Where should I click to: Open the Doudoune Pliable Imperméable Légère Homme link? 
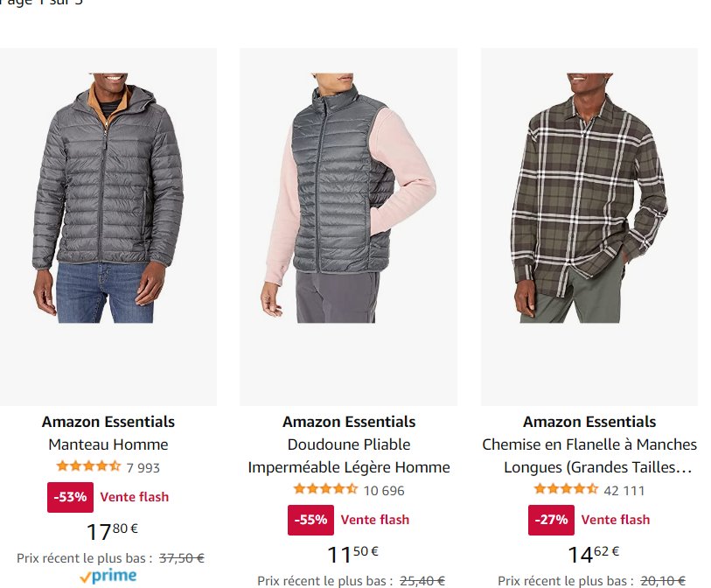[x=349, y=456]
